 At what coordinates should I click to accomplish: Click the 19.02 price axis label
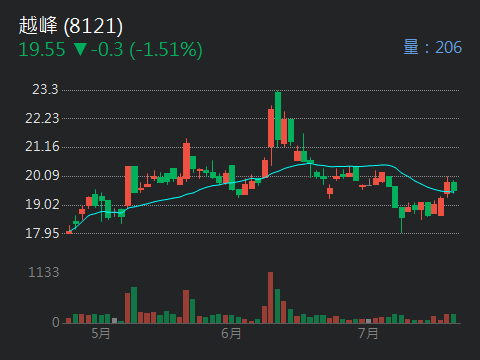click(x=42, y=204)
